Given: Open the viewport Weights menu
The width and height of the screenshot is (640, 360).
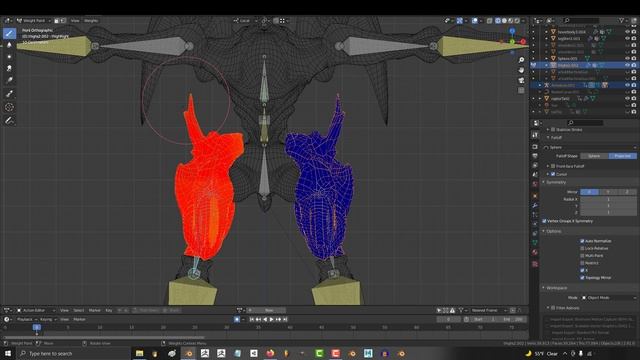Looking at the screenshot, I should tap(91, 20).
